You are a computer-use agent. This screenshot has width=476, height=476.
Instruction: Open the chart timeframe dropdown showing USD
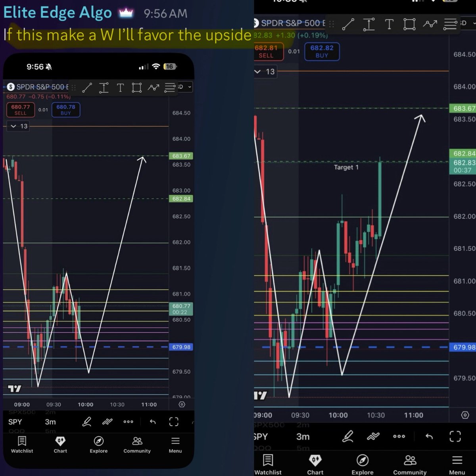tap(185, 87)
